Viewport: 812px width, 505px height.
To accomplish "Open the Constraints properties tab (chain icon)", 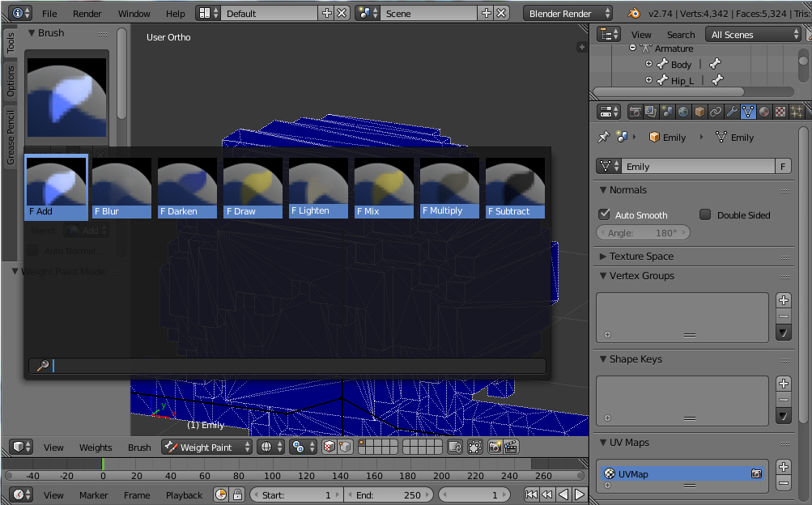I will tap(715, 112).
